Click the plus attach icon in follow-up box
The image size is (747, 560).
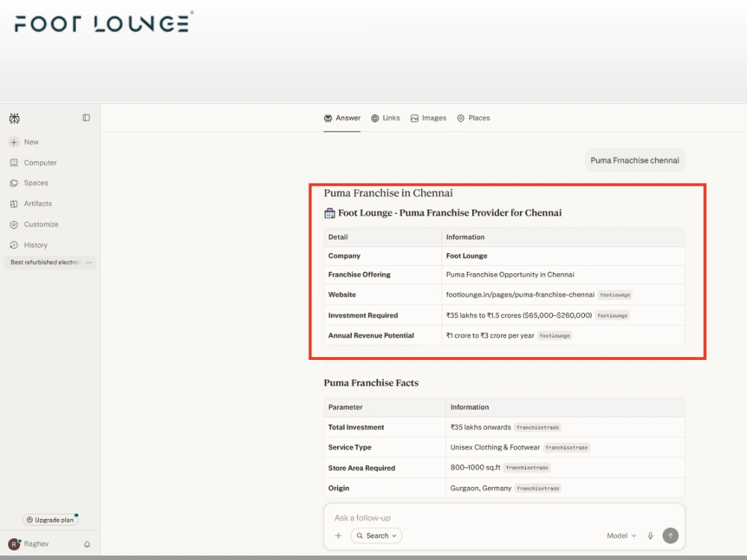point(338,535)
